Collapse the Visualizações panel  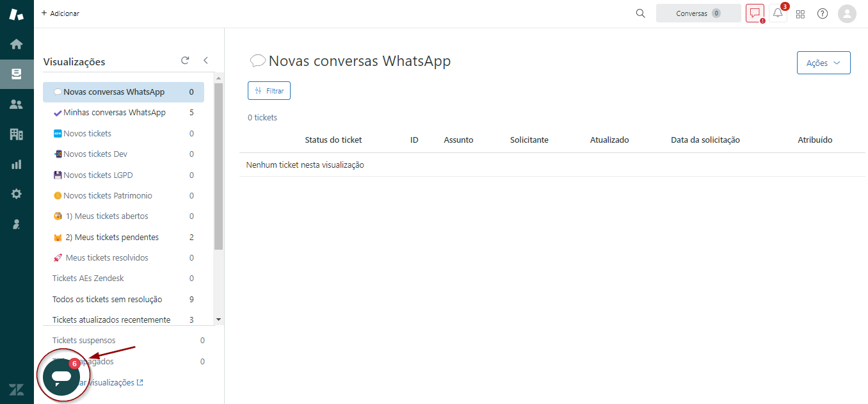point(205,61)
